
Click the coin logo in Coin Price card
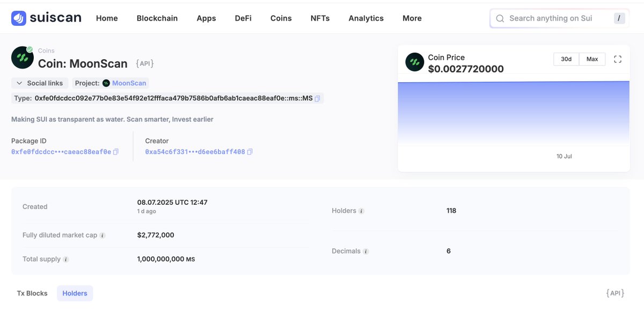[x=415, y=62]
